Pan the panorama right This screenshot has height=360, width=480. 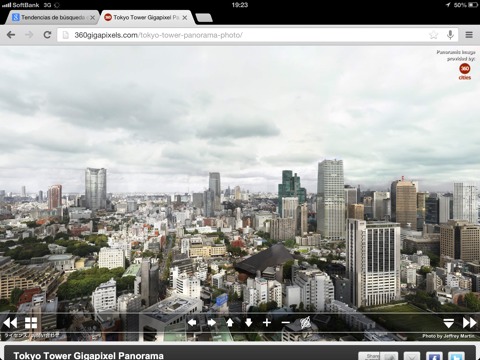[211, 322]
